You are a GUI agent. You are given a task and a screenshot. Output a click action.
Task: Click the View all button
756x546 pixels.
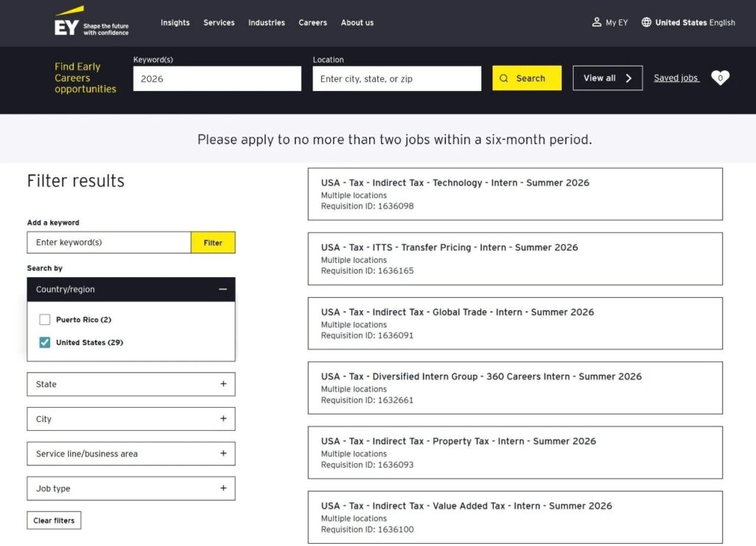pos(608,78)
